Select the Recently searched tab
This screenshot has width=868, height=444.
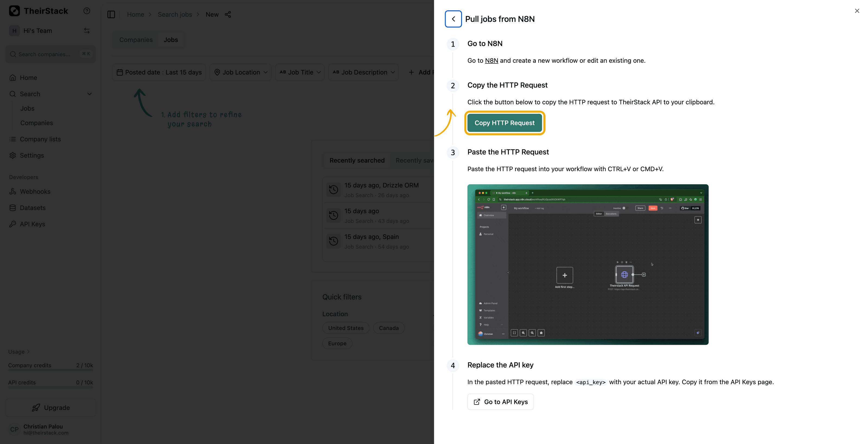356,160
